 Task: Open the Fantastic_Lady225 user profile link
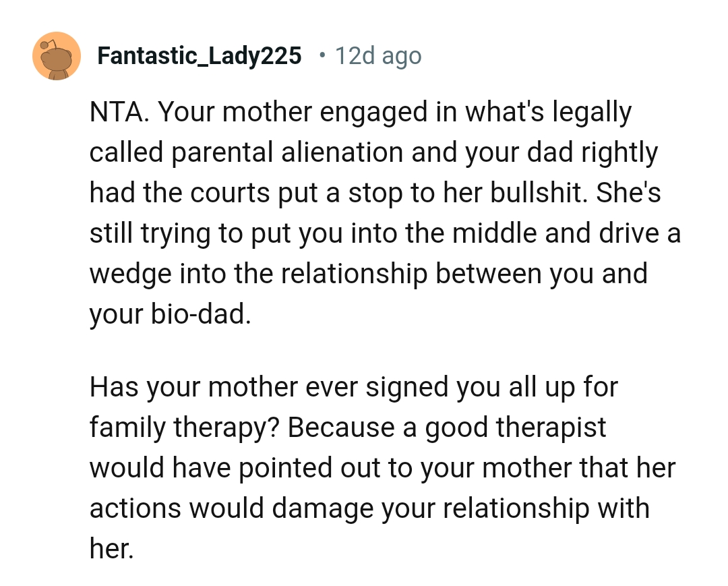pos(200,56)
